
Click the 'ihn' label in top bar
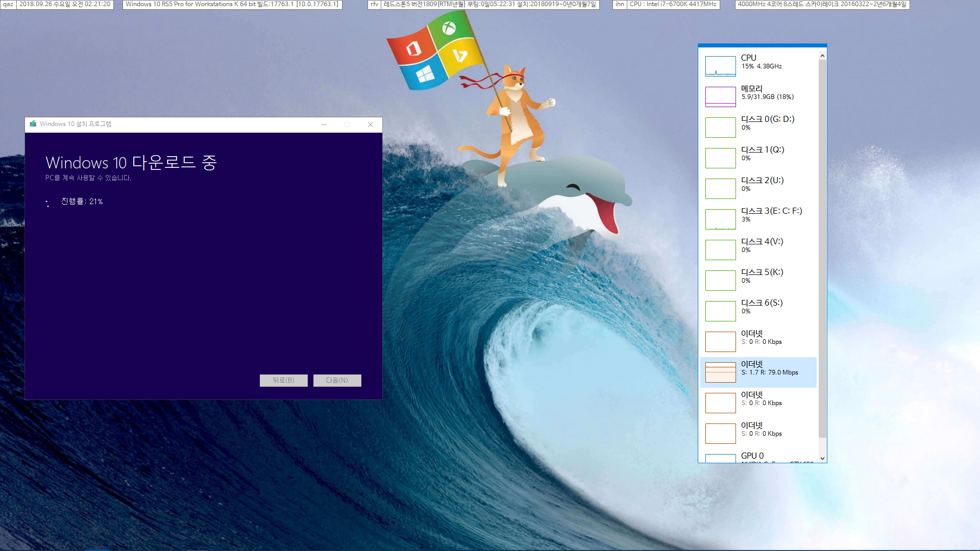tap(620, 4)
